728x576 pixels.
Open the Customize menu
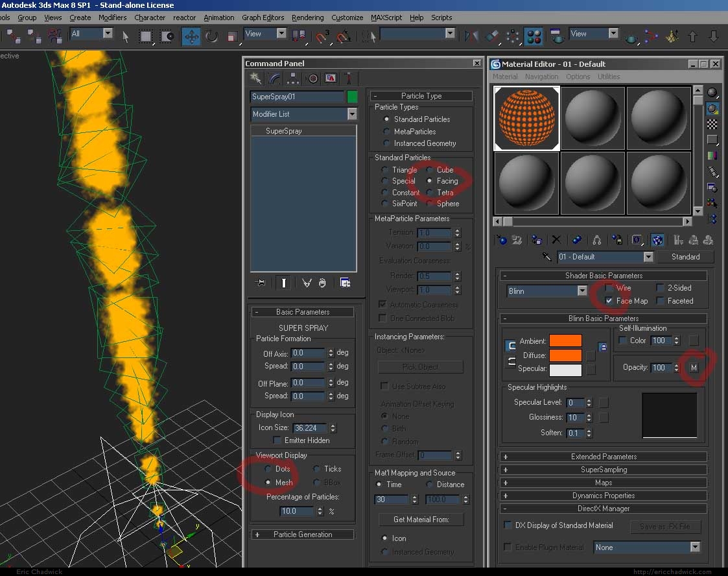point(347,18)
